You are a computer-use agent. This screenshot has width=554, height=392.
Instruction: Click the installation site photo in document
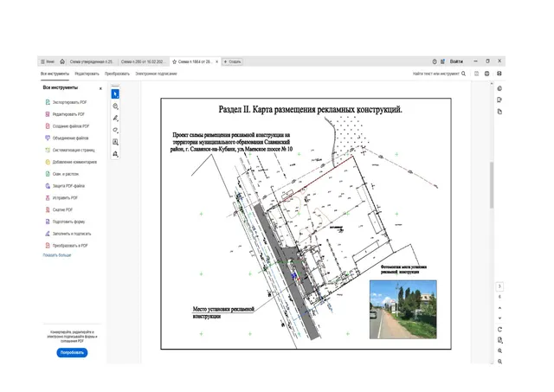[x=403, y=310]
